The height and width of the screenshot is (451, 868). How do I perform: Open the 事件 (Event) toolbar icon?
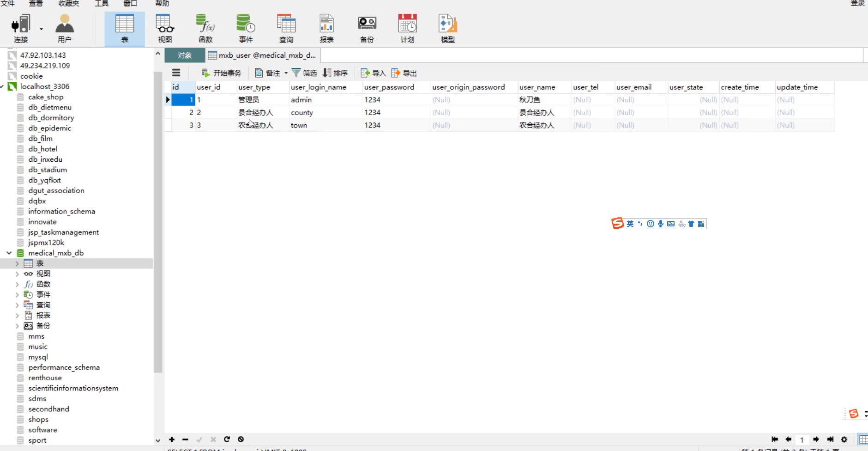coord(246,28)
